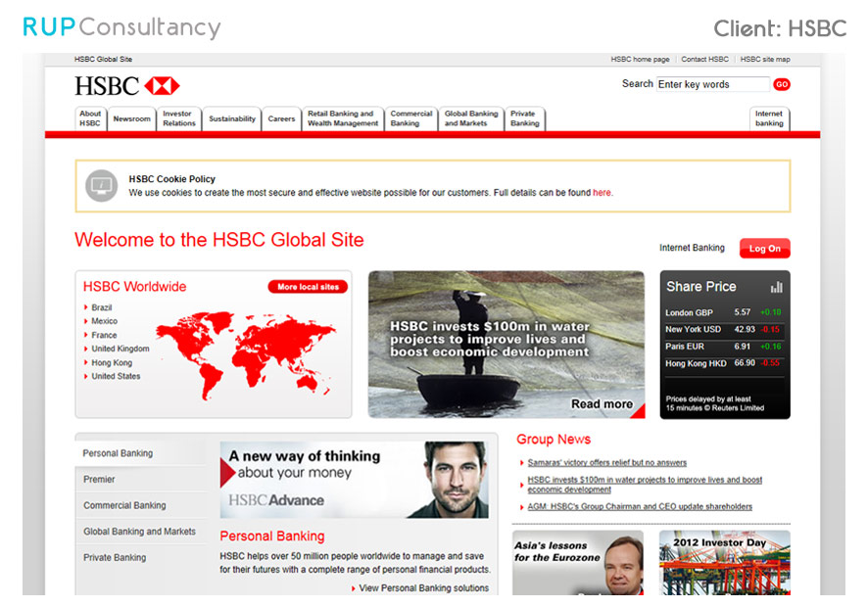Open the Commercial Banking navigation tab
The width and height of the screenshot is (868, 607).
(x=411, y=118)
